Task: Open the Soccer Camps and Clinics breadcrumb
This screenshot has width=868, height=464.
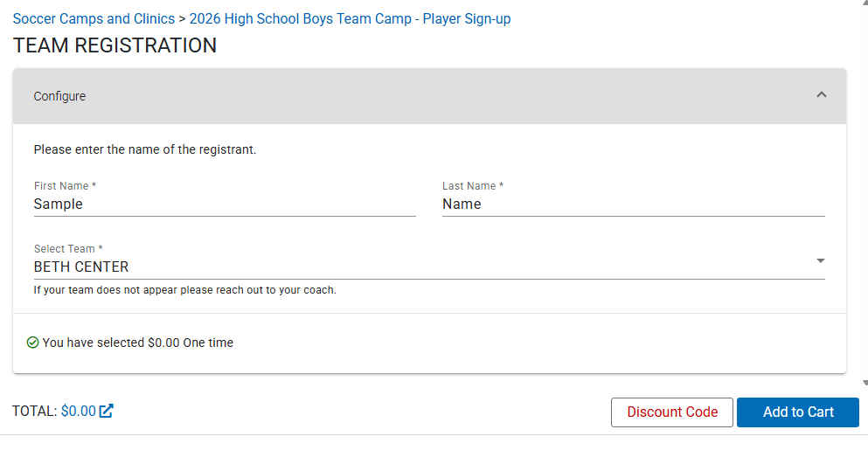Action: pyautogui.click(x=94, y=18)
